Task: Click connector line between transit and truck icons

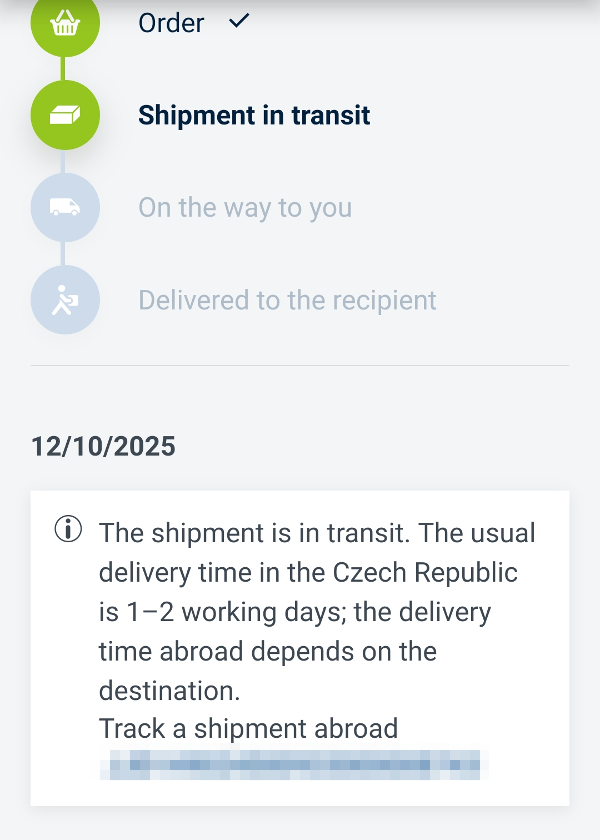Action: point(65,161)
